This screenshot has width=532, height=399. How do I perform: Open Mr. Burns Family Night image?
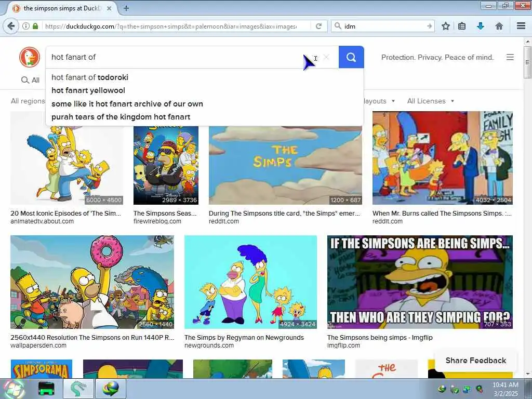(443, 158)
